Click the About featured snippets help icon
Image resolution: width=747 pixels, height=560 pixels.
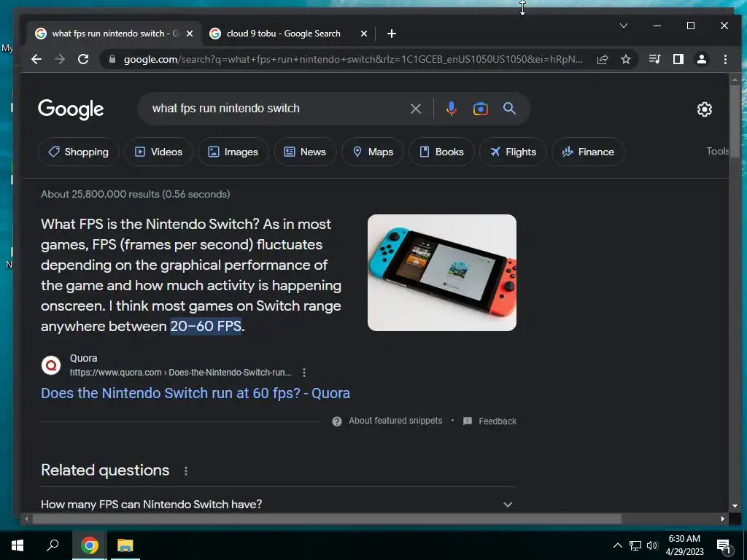337,421
